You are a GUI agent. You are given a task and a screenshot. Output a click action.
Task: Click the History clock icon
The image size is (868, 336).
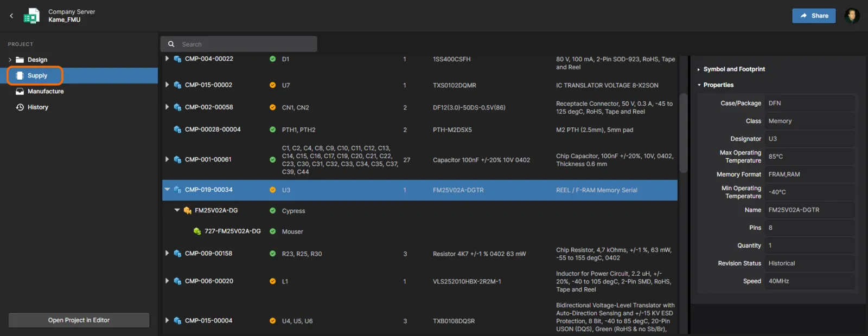tap(20, 107)
